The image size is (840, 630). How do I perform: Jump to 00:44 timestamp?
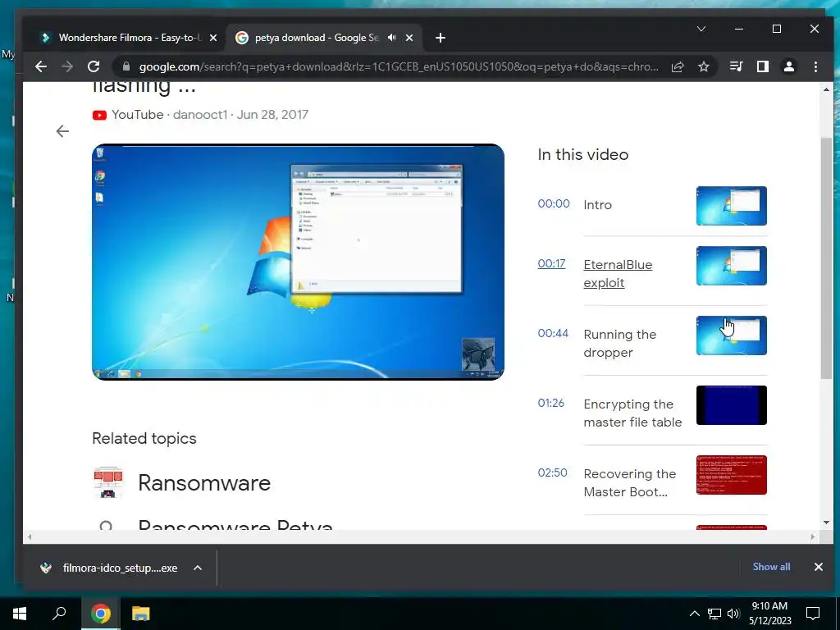(x=553, y=333)
